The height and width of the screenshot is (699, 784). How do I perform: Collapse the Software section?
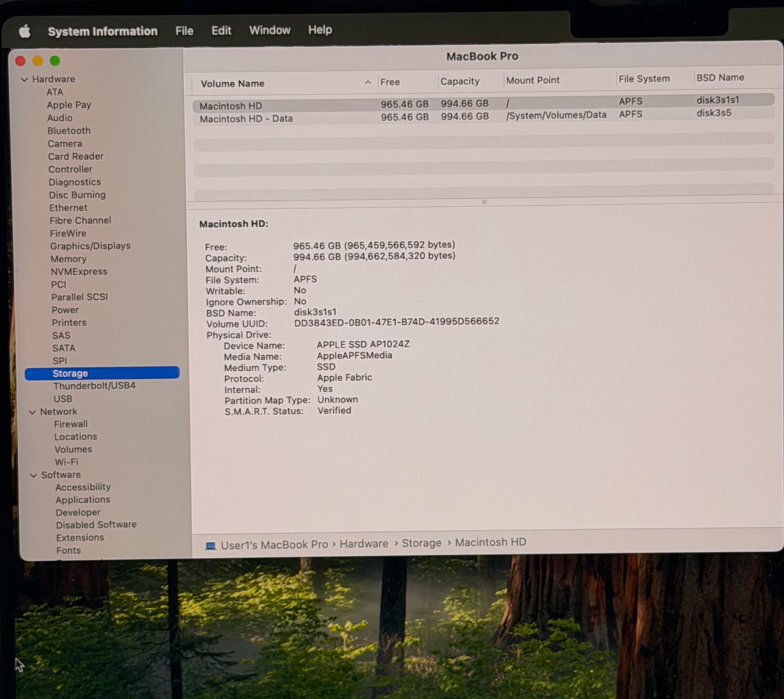coord(34,475)
